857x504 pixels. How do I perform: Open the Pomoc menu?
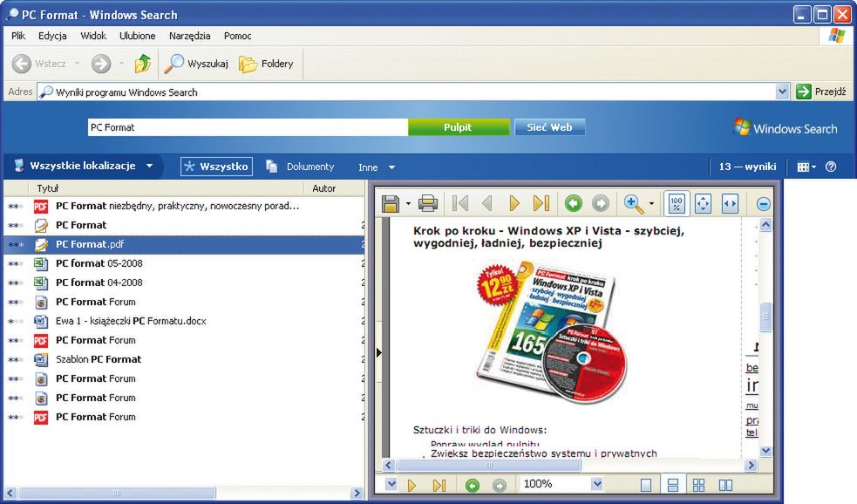click(x=238, y=36)
